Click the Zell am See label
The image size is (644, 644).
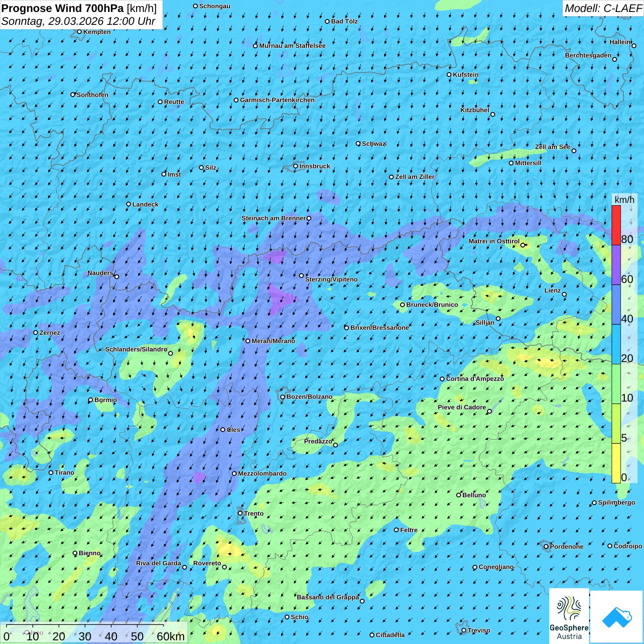552,147
